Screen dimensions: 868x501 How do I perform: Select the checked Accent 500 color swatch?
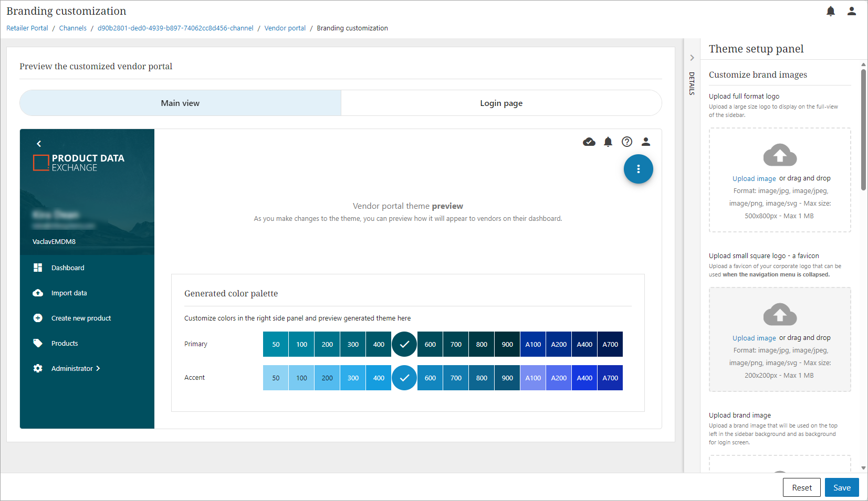404,378
